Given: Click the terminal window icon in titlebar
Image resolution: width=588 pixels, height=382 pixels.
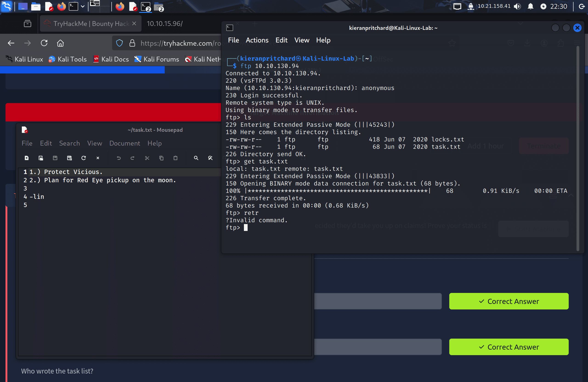Looking at the screenshot, I should (x=229, y=28).
